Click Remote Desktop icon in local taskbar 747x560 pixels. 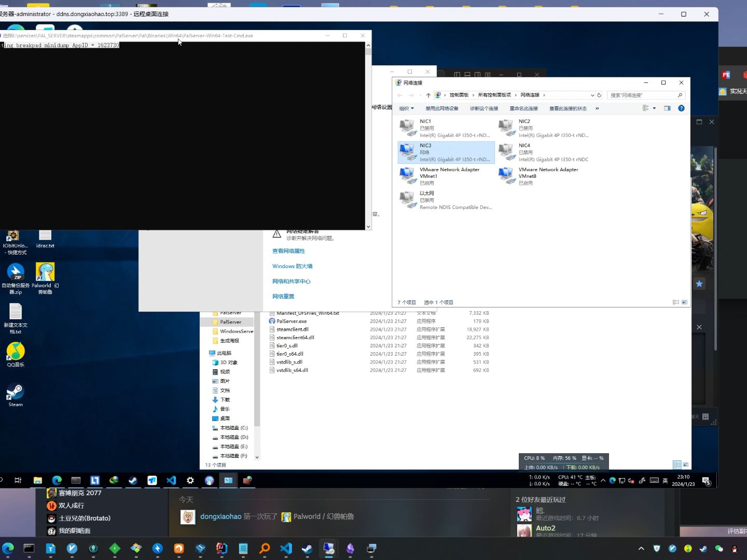coord(329,549)
